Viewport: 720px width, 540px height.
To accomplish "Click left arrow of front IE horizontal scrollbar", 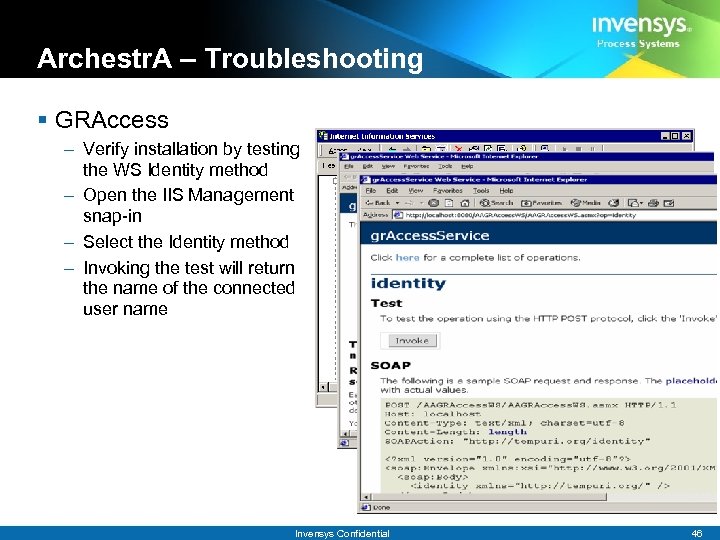I will [366, 497].
